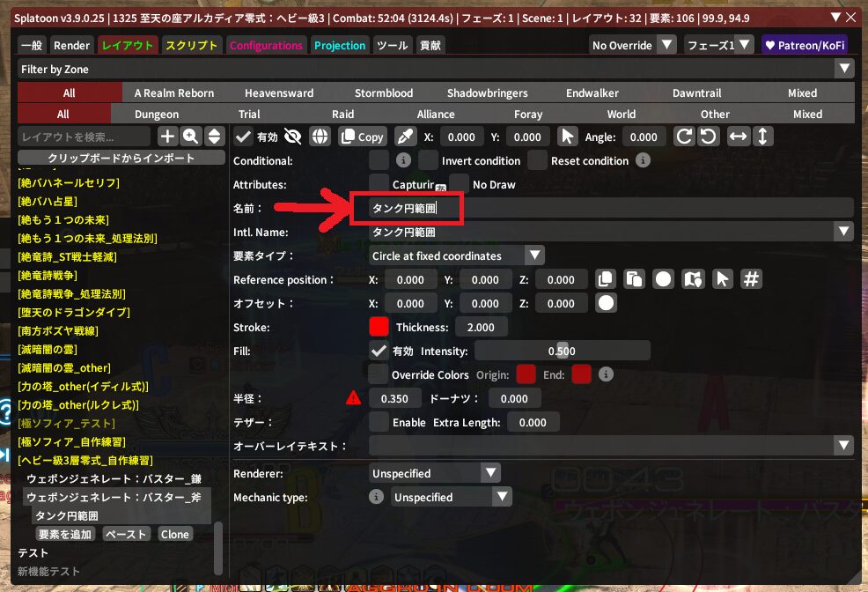
Task: Click the 要素を追加 button
Action: tap(64, 534)
